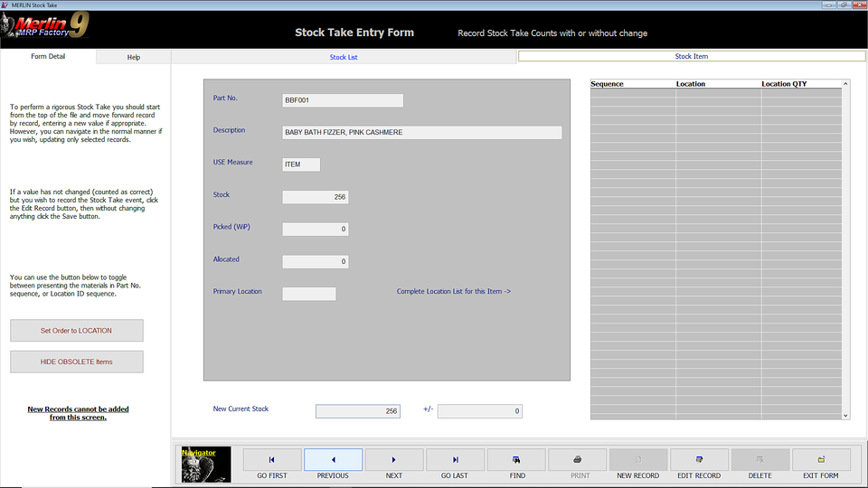Viewport: 868px width, 488px height.
Task: Click the Primary Location field
Action: point(308,294)
